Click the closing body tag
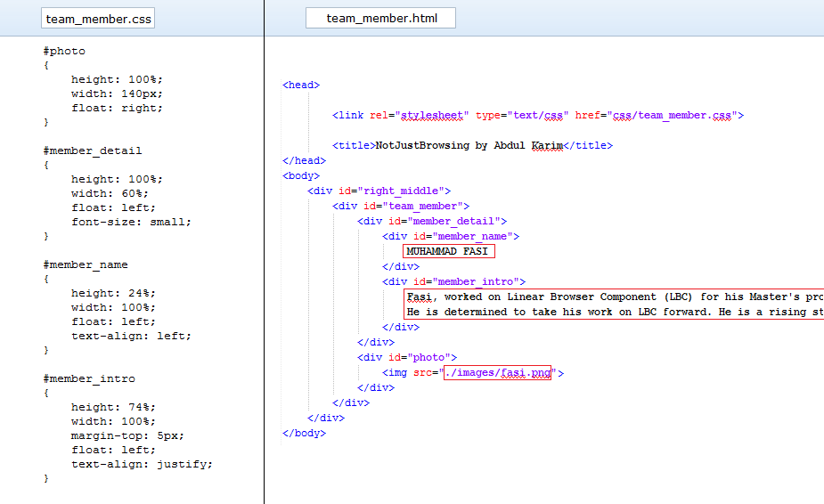 point(304,433)
